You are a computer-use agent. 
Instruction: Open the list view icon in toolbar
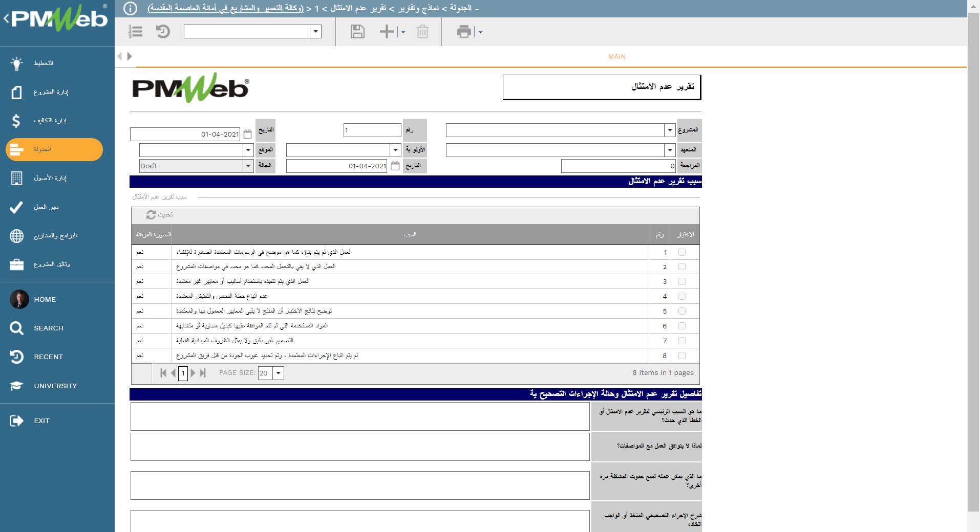[x=136, y=32]
